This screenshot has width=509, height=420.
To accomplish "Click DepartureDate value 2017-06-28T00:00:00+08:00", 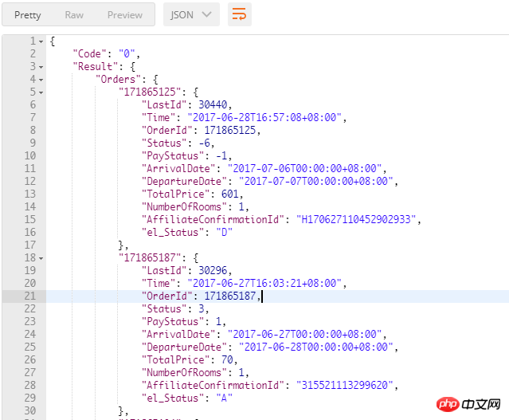I will [x=316, y=347].
